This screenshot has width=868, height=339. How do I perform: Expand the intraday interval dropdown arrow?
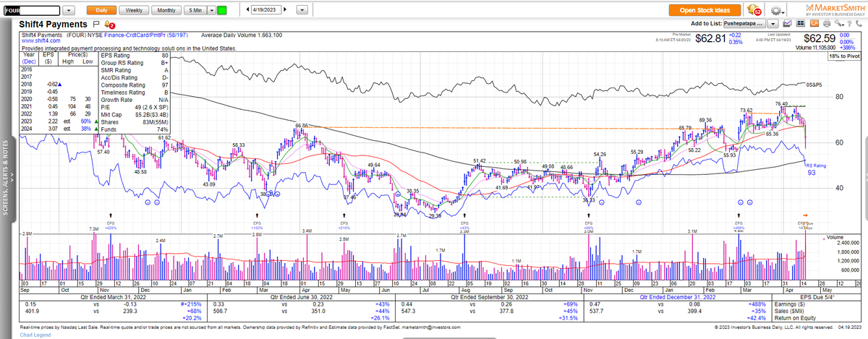pyautogui.click(x=210, y=11)
